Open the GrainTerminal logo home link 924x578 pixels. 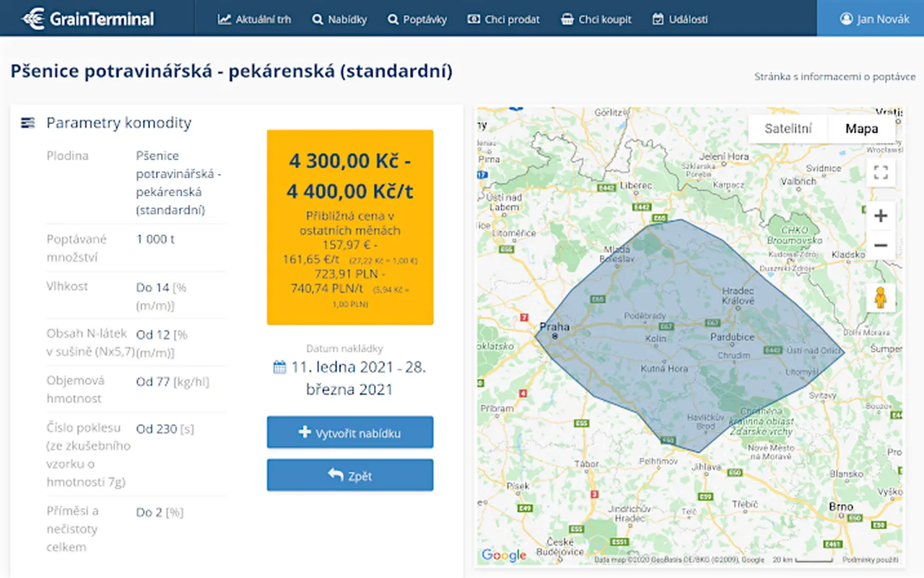click(88, 18)
